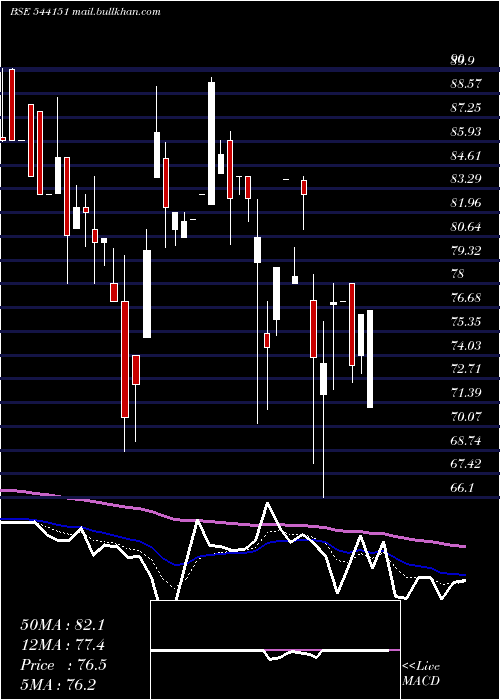Viewport: 500px width, 700px height.
Task: Click the last white candlestick on the chart
Action: 370,359
